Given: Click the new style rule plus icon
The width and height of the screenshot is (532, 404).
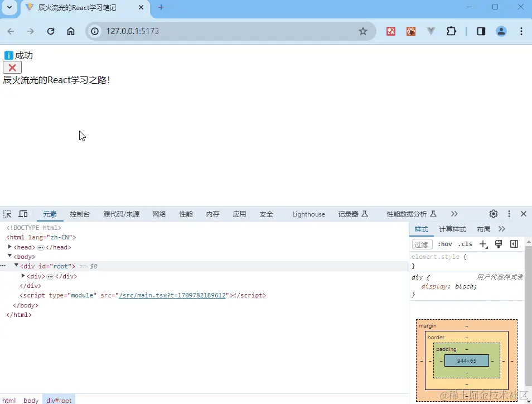Looking at the screenshot, I should coord(483,244).
